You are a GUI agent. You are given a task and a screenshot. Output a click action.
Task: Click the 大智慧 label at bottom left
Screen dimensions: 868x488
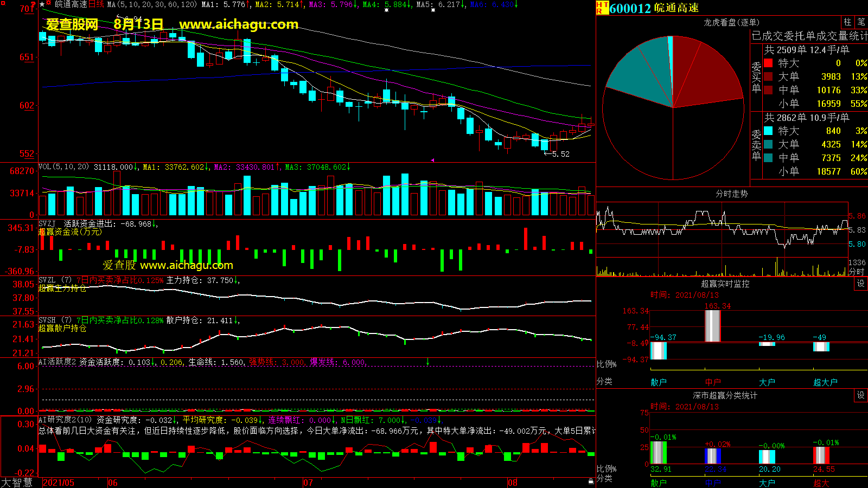(x=17, y=482)
